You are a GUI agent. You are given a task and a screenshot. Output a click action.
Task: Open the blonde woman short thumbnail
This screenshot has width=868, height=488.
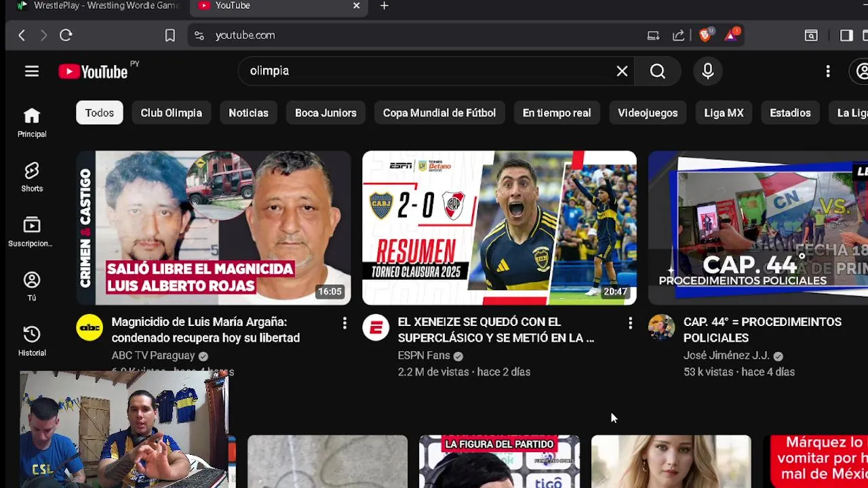pyautogui.click(x=671, y=462)
